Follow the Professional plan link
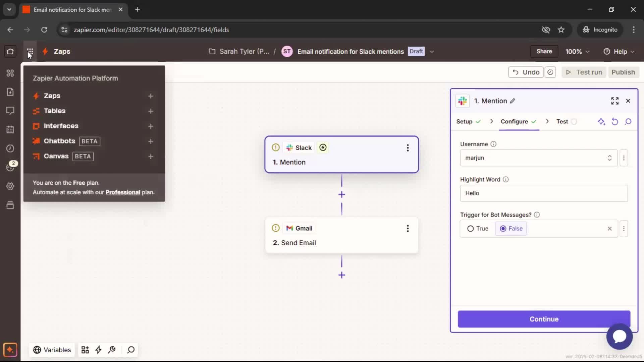 click(123, 192)
